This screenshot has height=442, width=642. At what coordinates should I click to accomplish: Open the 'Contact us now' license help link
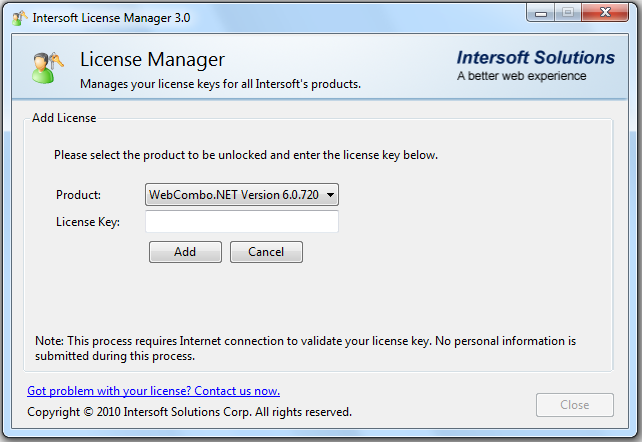[x=153, y=391]
